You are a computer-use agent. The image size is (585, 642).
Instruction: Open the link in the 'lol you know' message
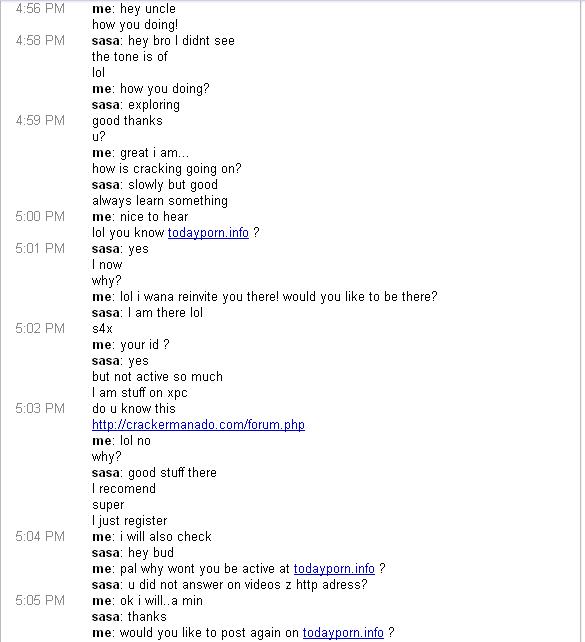(208, 233)
